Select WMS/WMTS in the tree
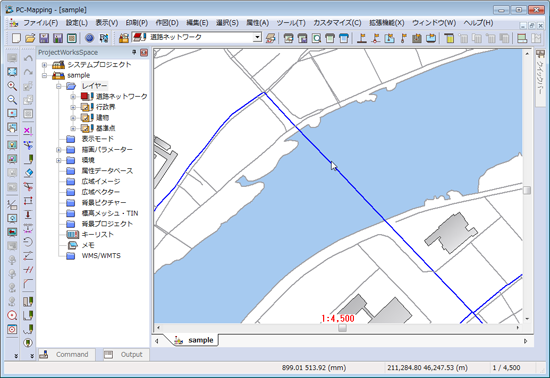 pos(101,256)
